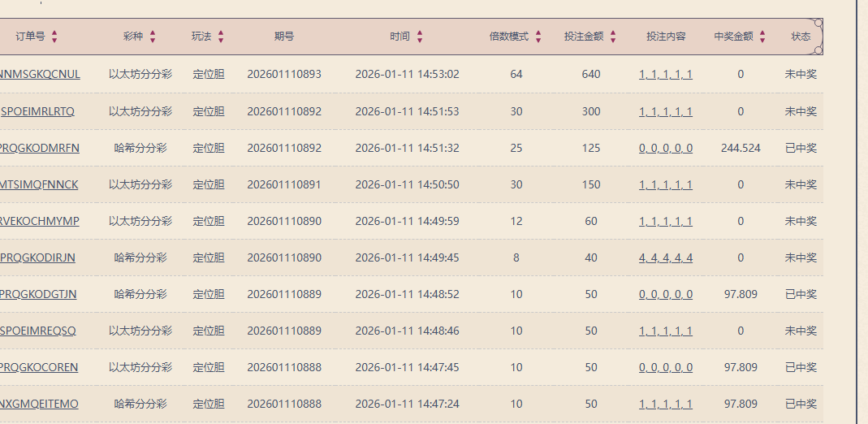Click the 倍数模式 sort arrows
This screenshot has width=868, height=424.
pyautogui.click(x=538, y=37)
